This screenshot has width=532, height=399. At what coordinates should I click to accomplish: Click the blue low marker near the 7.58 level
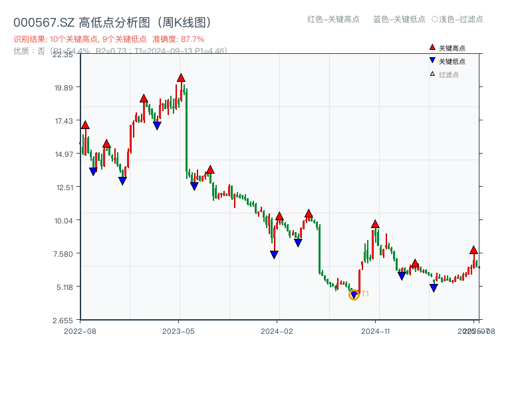coord(273,254)
